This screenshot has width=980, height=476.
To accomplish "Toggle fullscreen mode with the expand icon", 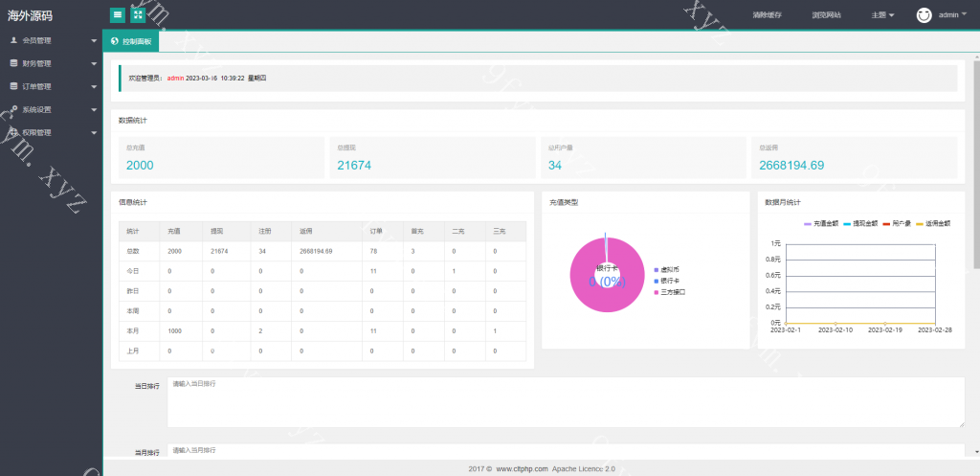I will [x=138, y=15].
